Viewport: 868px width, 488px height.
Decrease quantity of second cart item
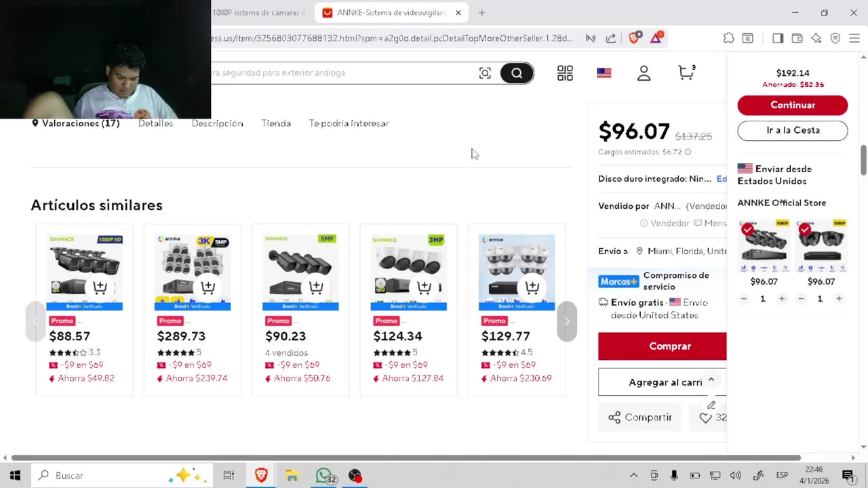(801, 299)
